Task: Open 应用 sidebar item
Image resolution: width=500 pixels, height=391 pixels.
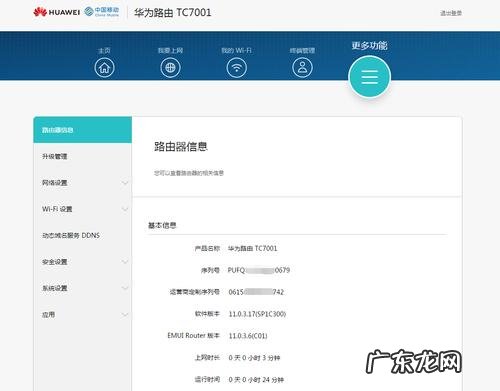Action: coord(82,315)
